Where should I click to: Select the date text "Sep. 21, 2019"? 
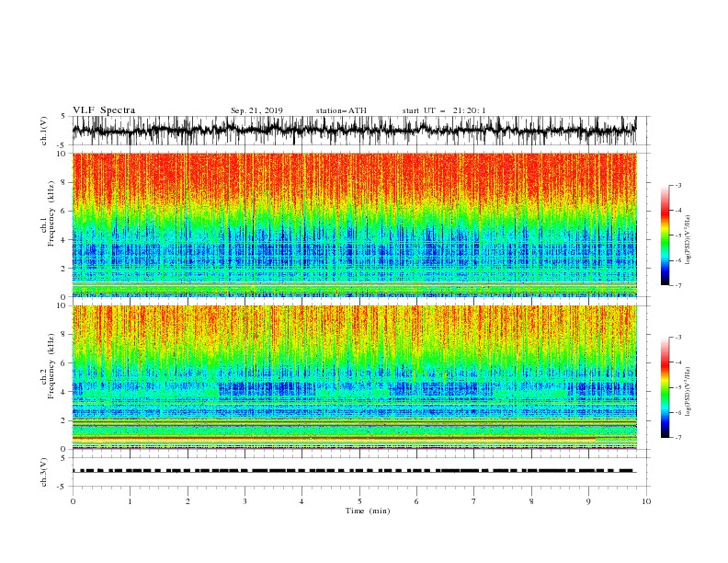(256, 110)
